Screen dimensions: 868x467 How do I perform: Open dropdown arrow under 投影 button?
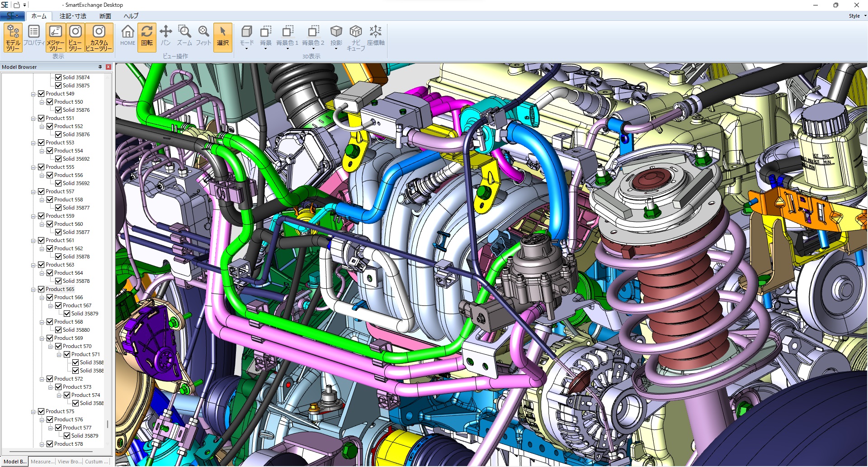pyautogui.click(x=336, y=48)
